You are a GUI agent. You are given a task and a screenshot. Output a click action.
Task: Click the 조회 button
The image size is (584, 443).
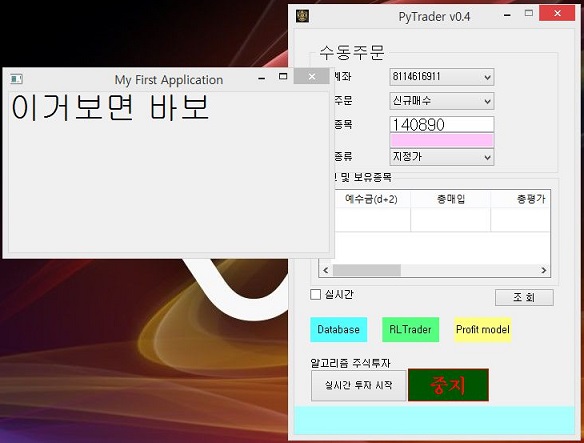(x=524, y=297)
